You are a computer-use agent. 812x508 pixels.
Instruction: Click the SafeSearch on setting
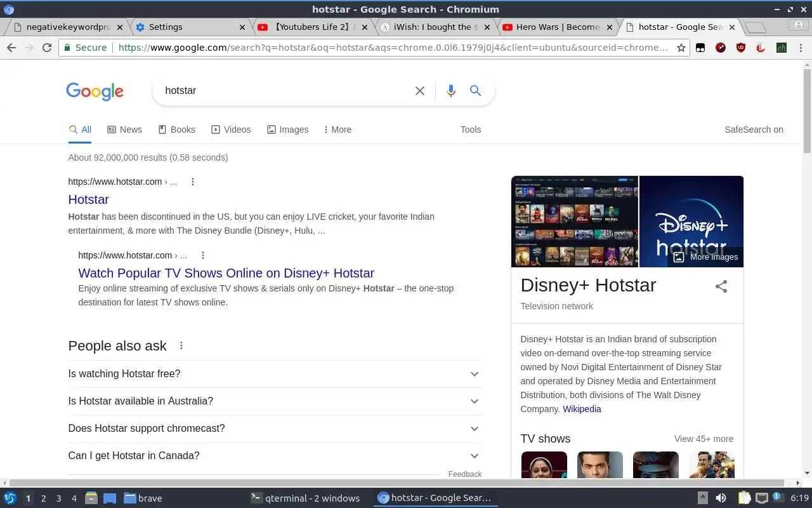[754, 130]
